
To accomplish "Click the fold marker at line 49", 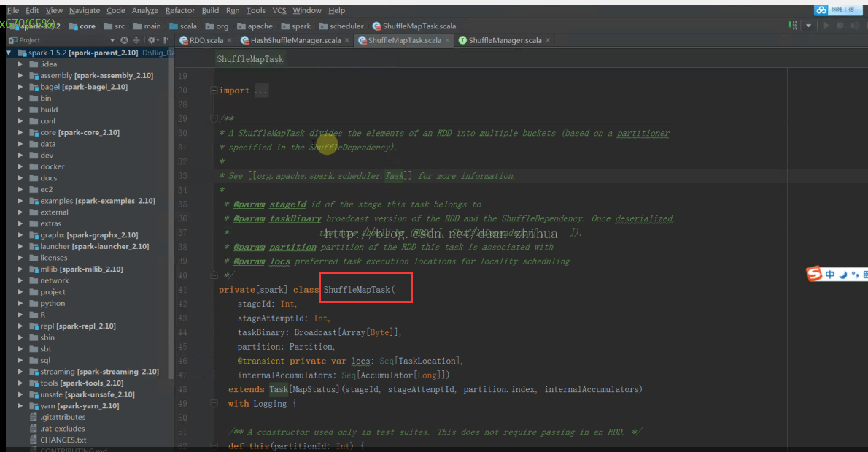I will tap(214, 404).
